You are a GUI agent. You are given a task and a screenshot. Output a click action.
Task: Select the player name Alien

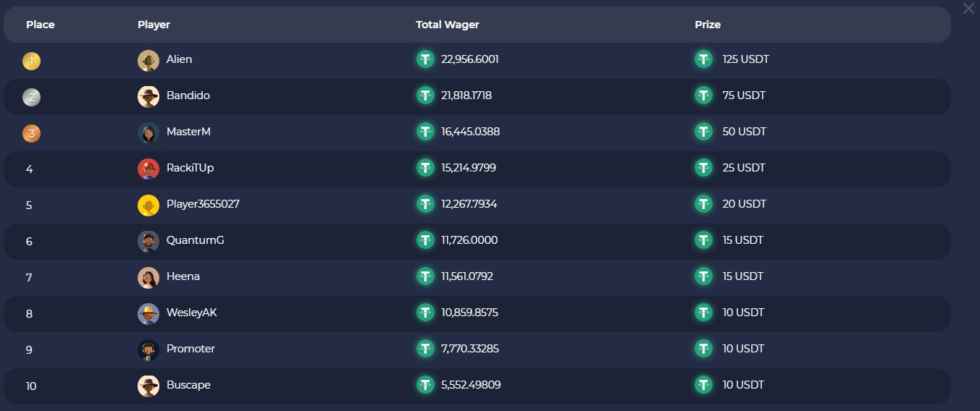pyautogui.click(x=180, y=59)
